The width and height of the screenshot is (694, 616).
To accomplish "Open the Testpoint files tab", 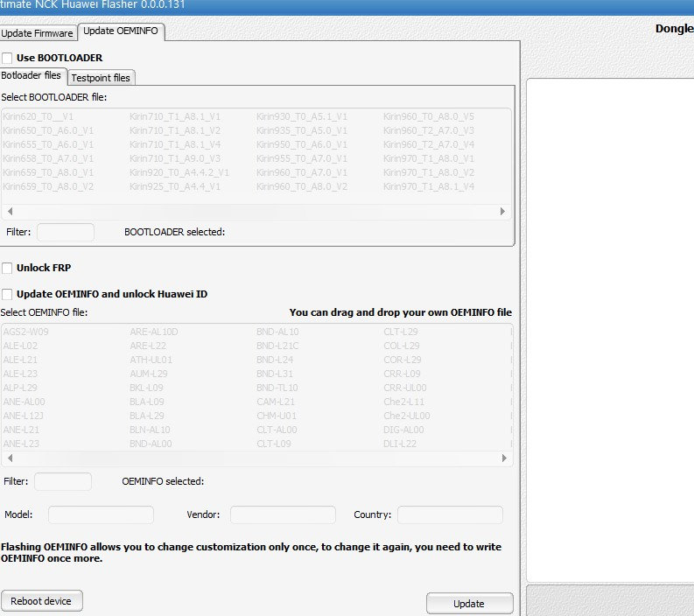I will coord(101,78).
